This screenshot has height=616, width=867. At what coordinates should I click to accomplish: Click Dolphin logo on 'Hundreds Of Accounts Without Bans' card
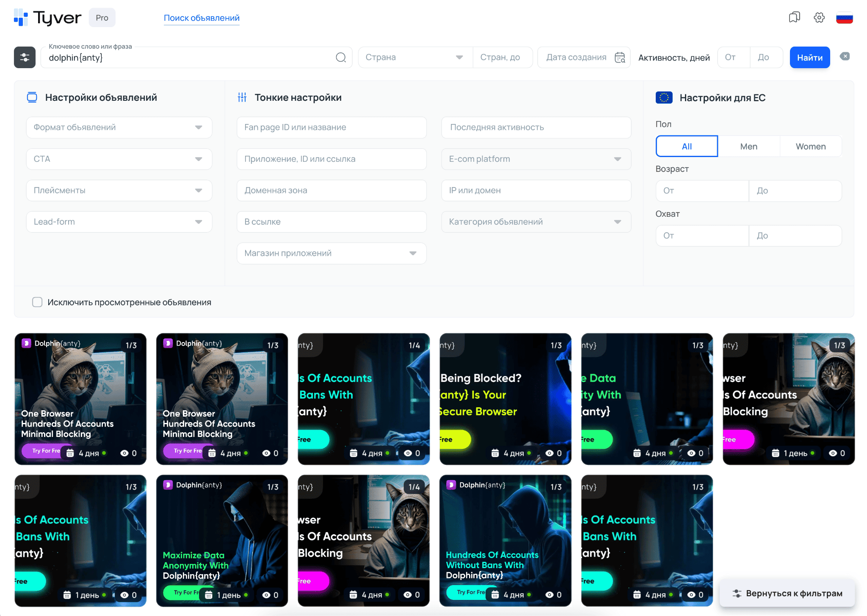pos(451,485)
